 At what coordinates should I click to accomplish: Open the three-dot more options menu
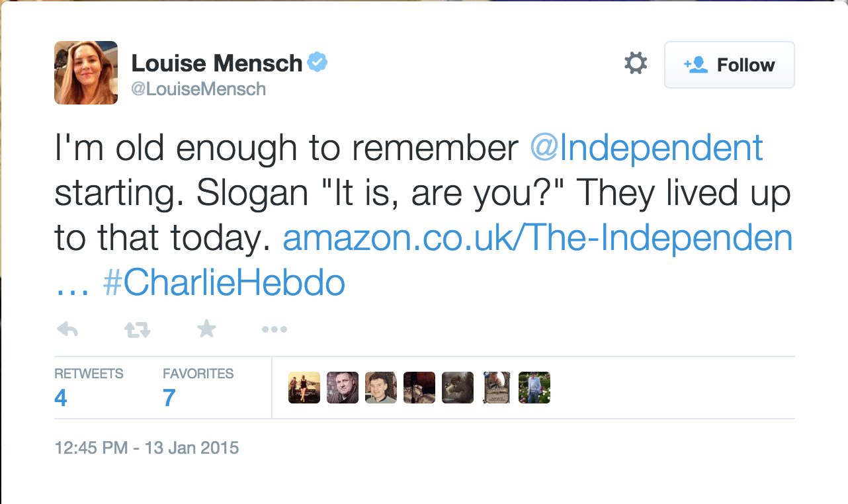(x=274, y=329)
